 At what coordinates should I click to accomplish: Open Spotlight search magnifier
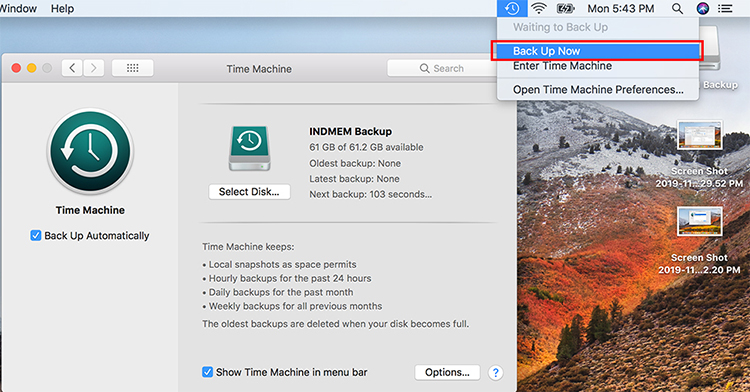click(x=677, y=8)
